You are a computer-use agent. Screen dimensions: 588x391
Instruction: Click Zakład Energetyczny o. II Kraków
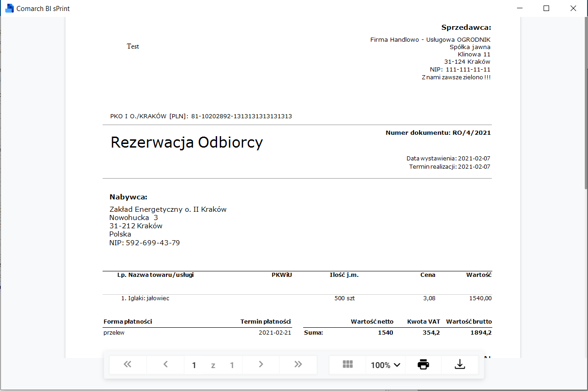point(168,209)
